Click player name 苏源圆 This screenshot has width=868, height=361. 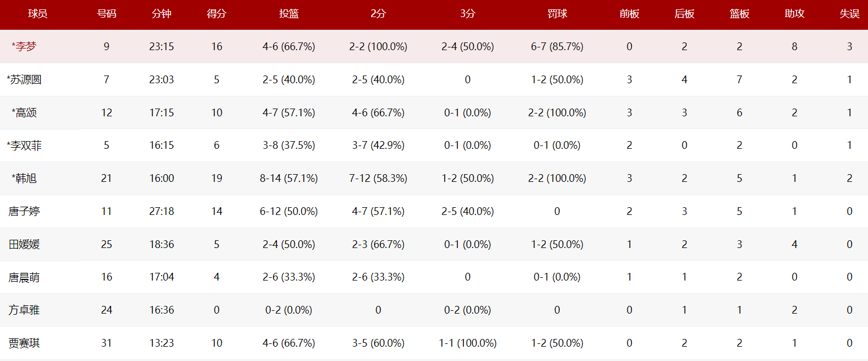tap(25, 79)
